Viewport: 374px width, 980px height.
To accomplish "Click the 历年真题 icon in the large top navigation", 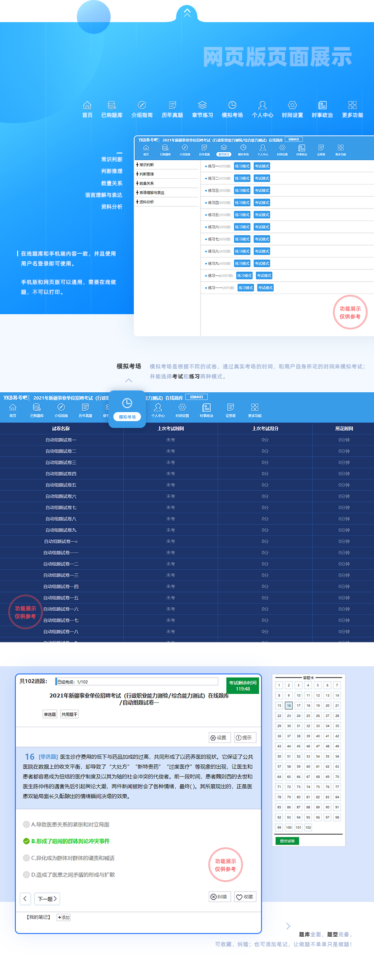I will (x=172, y=106).
